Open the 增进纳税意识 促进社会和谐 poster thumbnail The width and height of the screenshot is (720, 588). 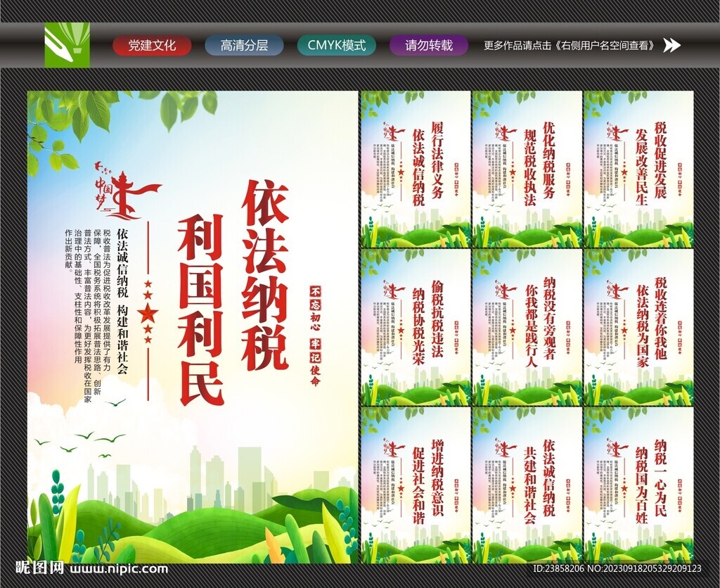click(416, 485)
